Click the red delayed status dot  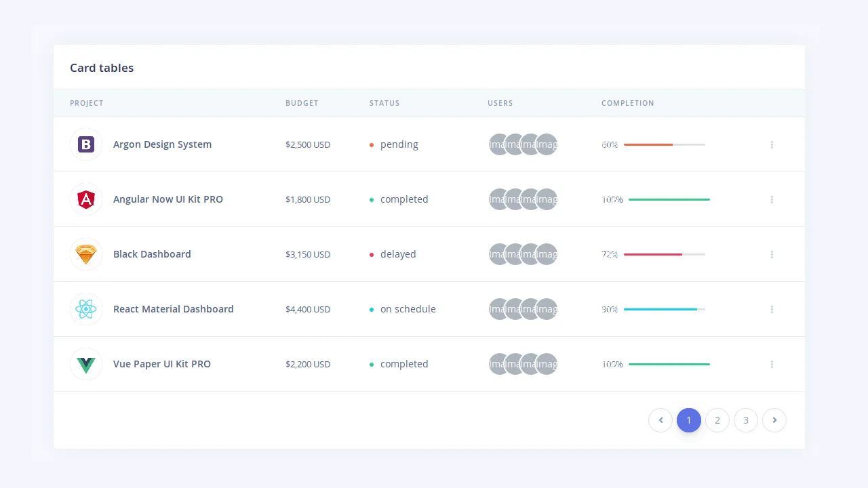click(372, 254)
